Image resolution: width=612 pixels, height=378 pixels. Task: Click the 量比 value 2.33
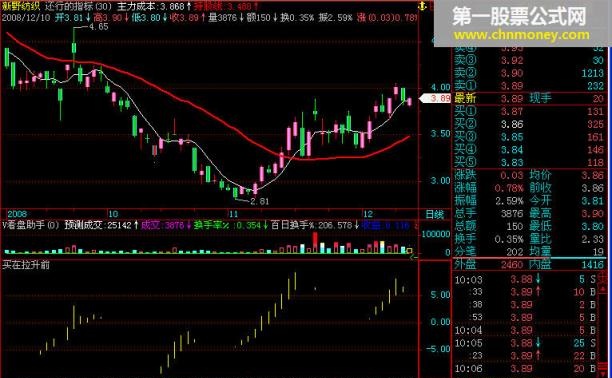tap(592, 239)
